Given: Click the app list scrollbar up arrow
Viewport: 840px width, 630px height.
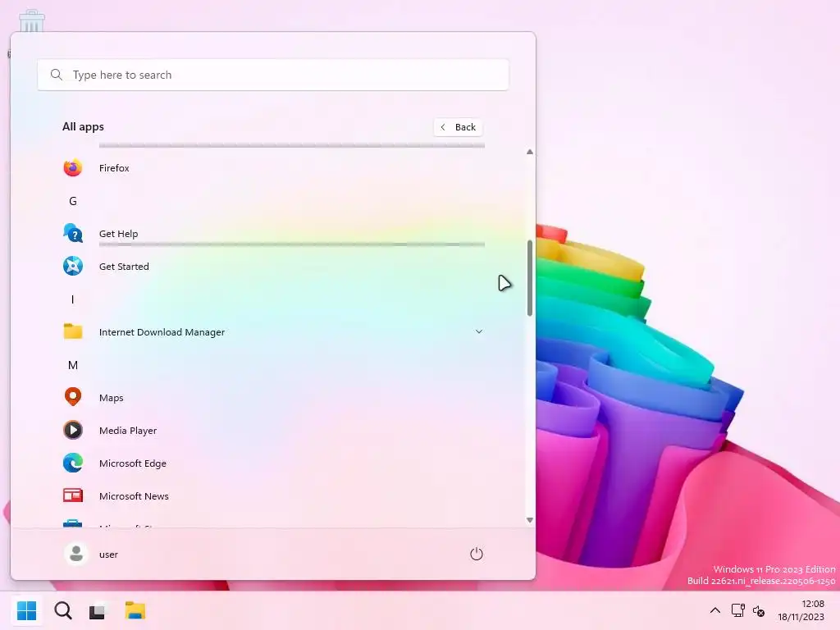Looking at the screenshot, I should click(x=530, y=152).
